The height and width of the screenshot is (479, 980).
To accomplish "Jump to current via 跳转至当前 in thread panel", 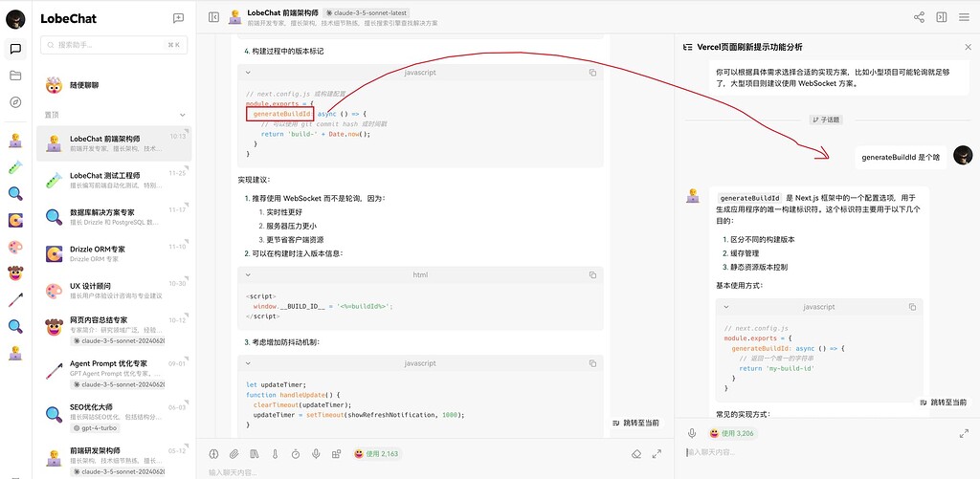I will (x=943, y=403).
